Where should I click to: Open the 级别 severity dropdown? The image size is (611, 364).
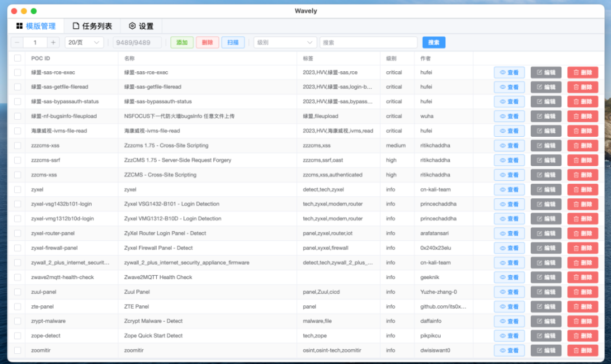coord(285,42)
